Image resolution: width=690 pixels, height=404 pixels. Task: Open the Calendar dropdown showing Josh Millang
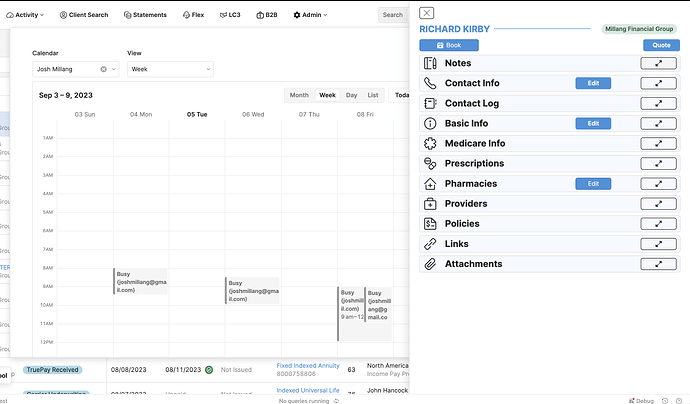76,69
